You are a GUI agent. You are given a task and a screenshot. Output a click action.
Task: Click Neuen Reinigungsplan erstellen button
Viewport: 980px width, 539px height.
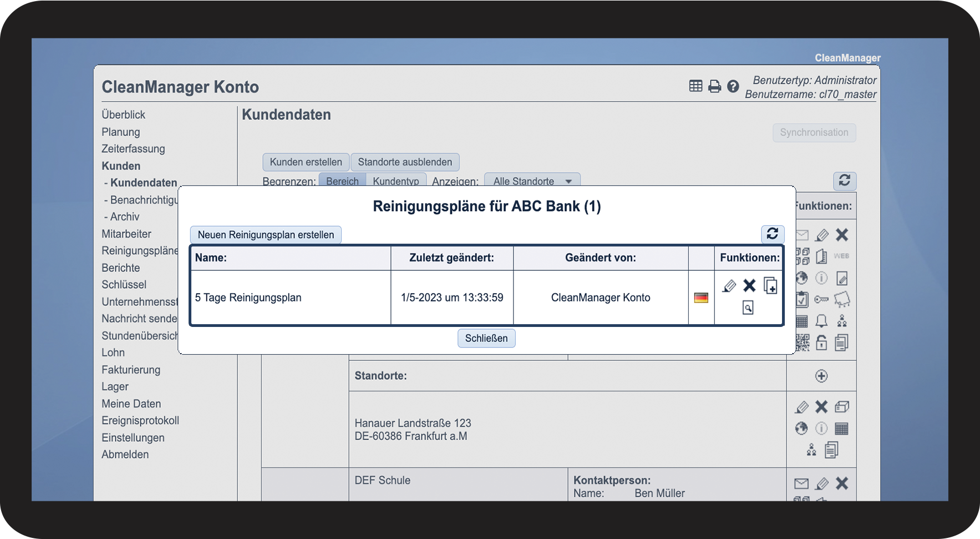[x=266, y=235]
